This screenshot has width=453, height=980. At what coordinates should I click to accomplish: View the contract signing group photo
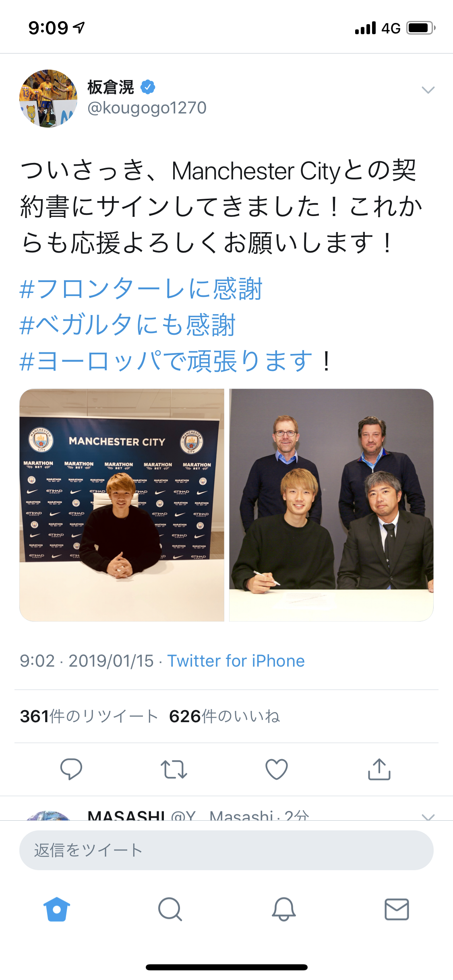pos(331,505)
